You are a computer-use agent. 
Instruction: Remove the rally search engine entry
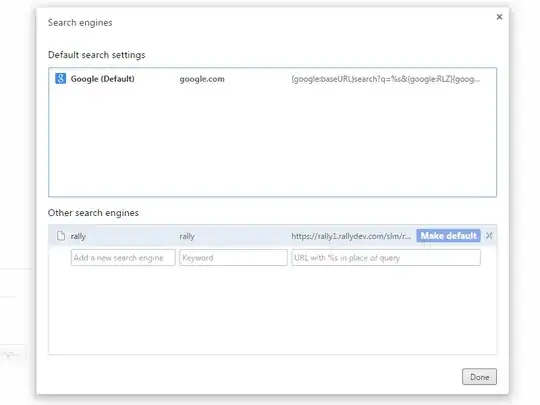coord(489,236)
